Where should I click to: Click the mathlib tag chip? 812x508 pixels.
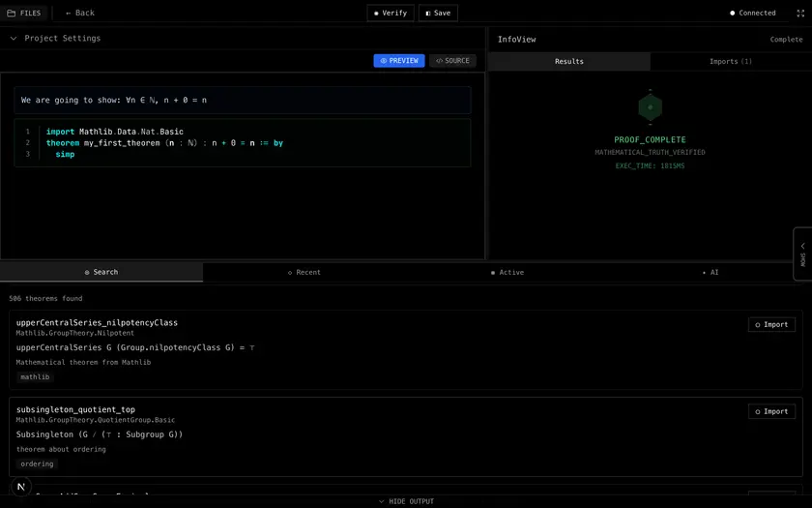click(x=35, y=376)
